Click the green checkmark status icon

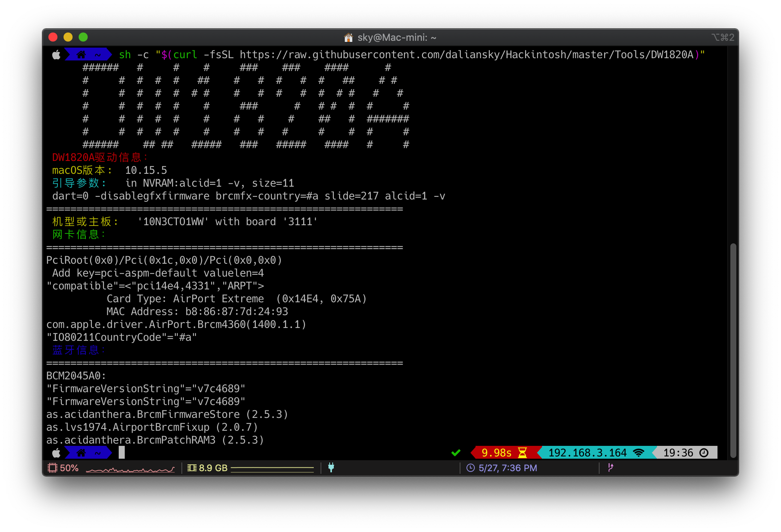[x=456, y=452]
